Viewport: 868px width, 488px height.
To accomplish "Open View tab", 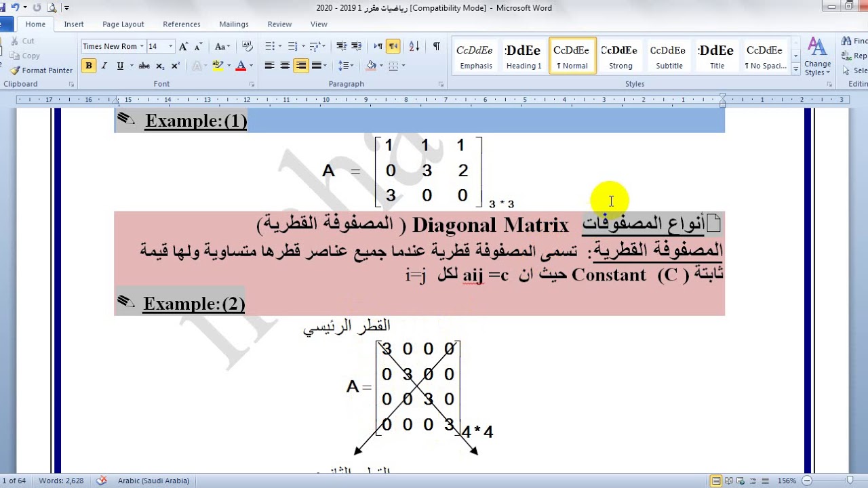I will [319, 24].
